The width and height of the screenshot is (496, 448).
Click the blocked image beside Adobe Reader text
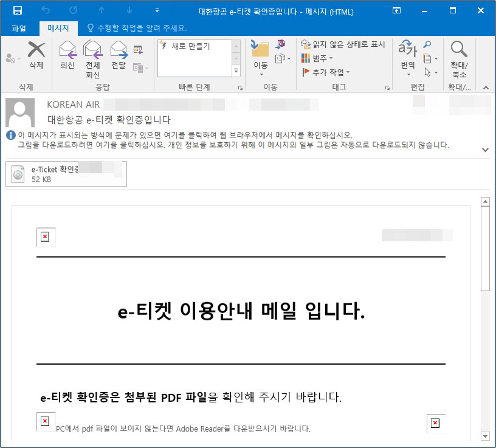click(x=45, y=421)
